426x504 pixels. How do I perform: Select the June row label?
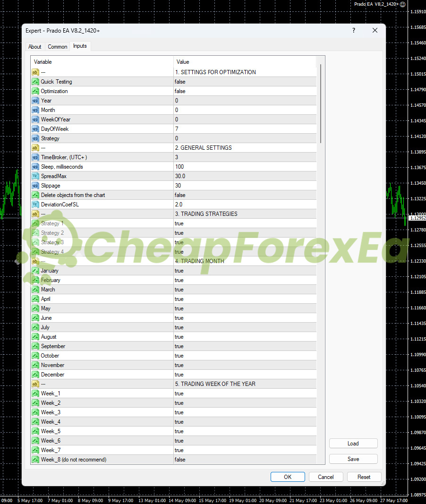tap(46, 318)
